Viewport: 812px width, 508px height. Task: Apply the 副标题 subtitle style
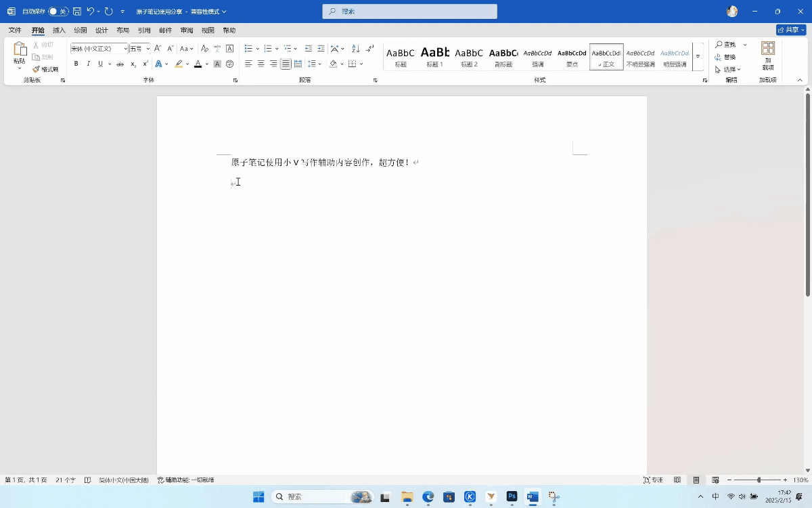(503, 56)
